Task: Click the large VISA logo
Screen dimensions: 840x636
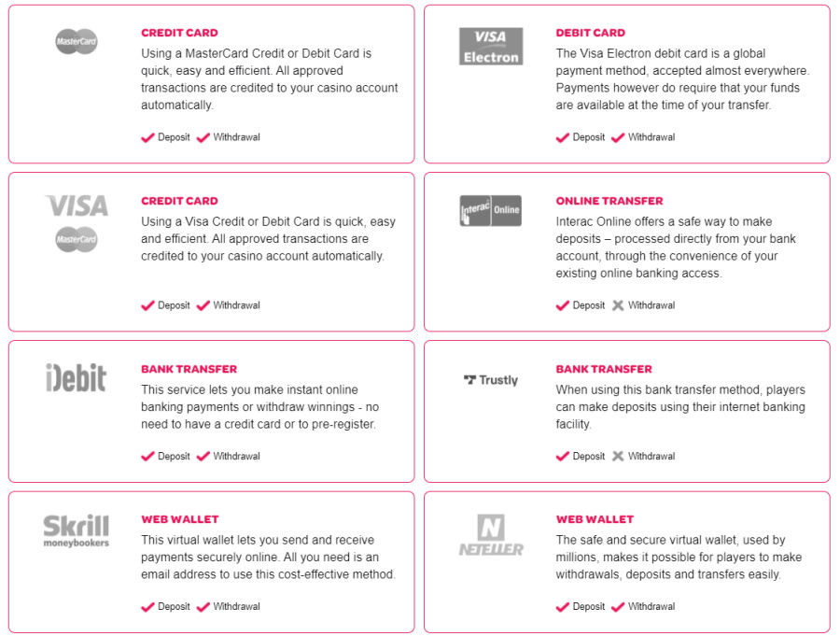Action: 77,205
